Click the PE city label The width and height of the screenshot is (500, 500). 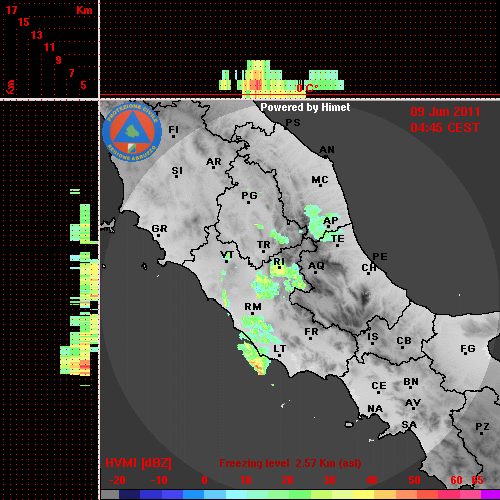[380, 257]
